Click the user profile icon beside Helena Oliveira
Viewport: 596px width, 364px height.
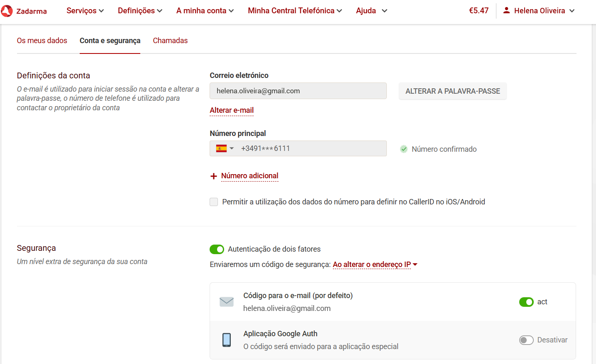point(506,10)
